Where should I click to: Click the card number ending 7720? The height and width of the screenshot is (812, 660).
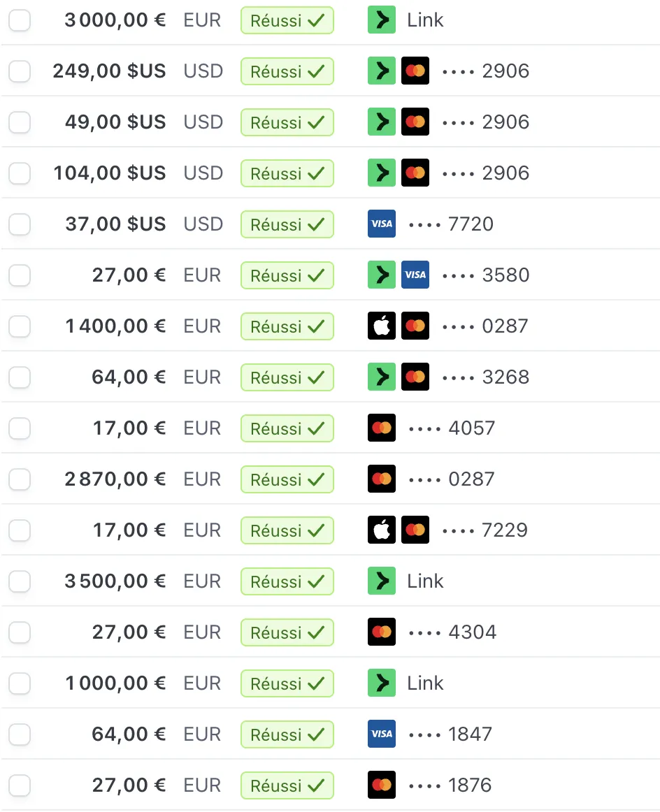point(451,224)
